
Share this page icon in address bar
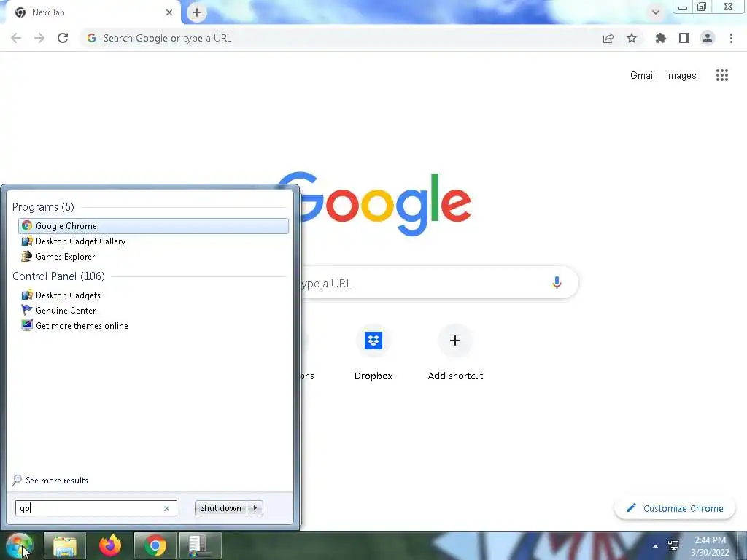point(608,38)
